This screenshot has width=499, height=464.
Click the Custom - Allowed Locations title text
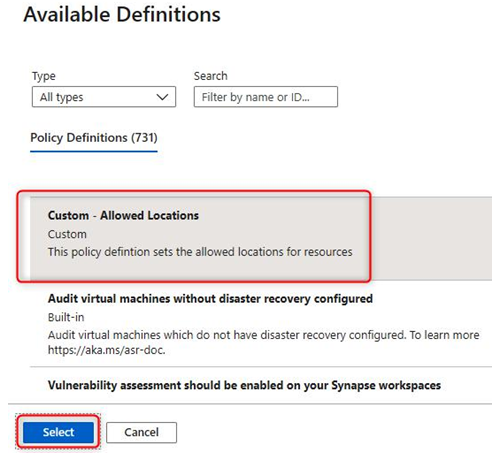click(123, 216)
